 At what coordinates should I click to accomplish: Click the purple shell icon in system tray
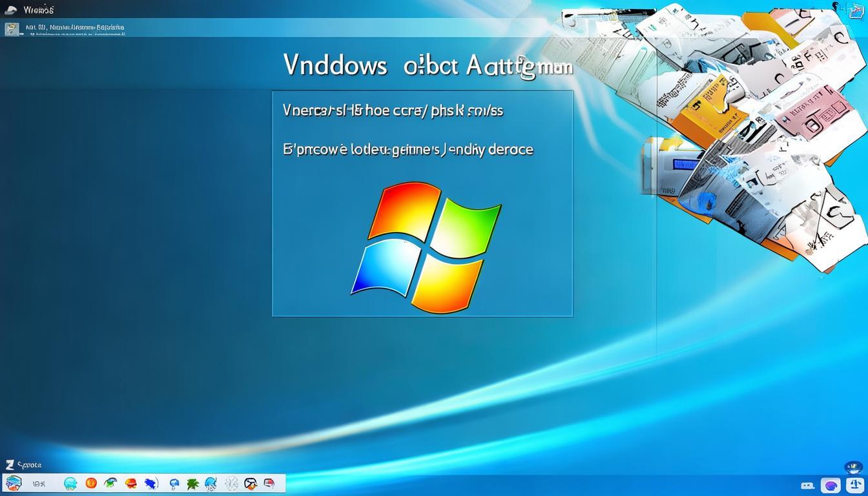(830, 485)
